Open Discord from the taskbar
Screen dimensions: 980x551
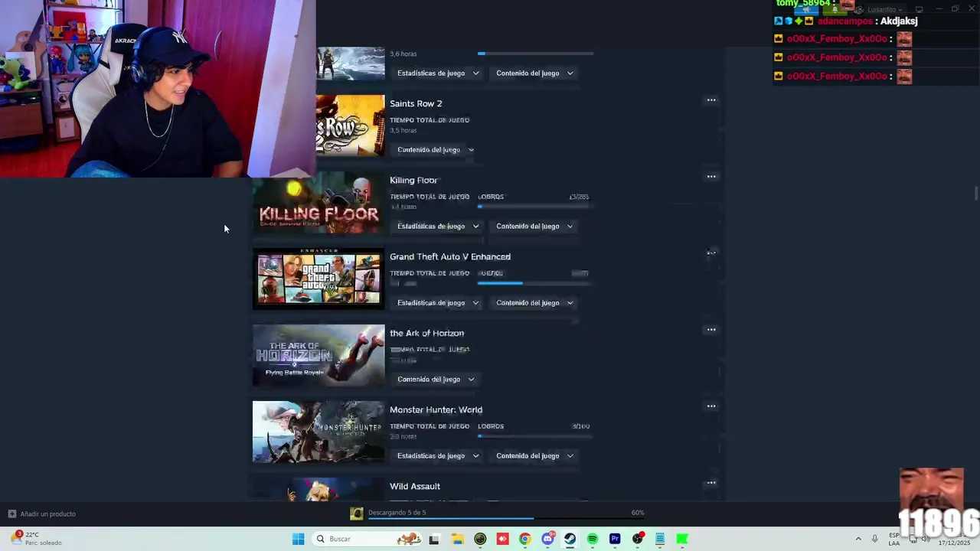click(x=547, y=539)
